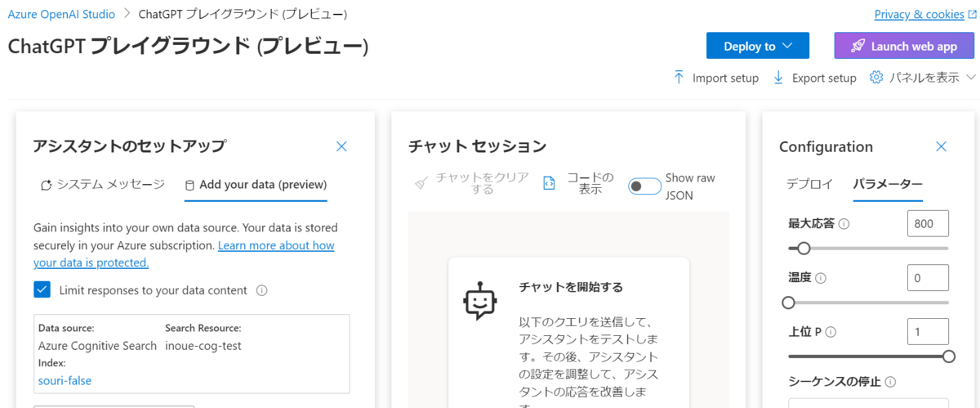Image resolution: width=980 pixels, height=408 pixels.
Task: Click the info icon beside 最大応答
Action: tap(844, 224)
